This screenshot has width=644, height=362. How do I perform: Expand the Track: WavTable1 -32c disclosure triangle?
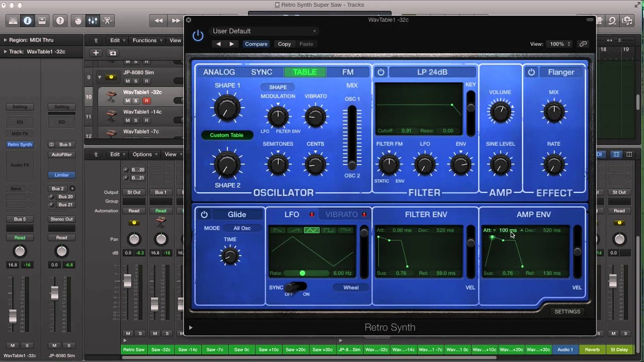click(x=5, y=51)
